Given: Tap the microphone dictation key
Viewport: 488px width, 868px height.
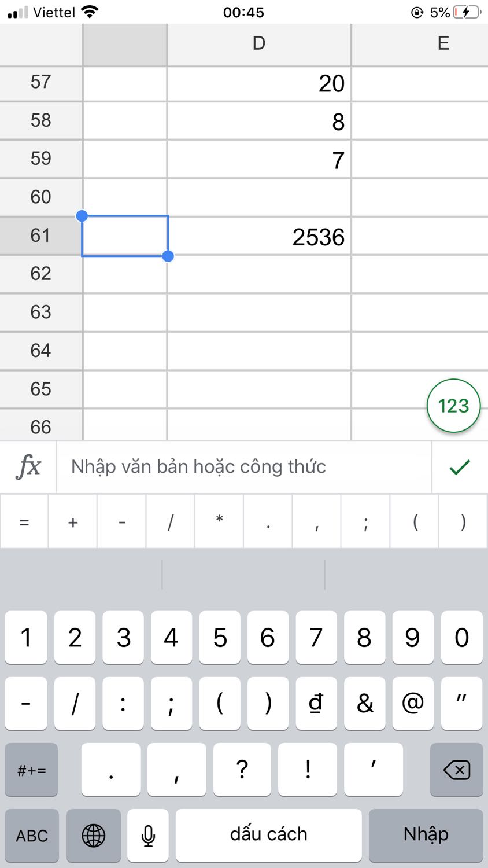Looking at the screenshot, I should click(x=148, y=835).
